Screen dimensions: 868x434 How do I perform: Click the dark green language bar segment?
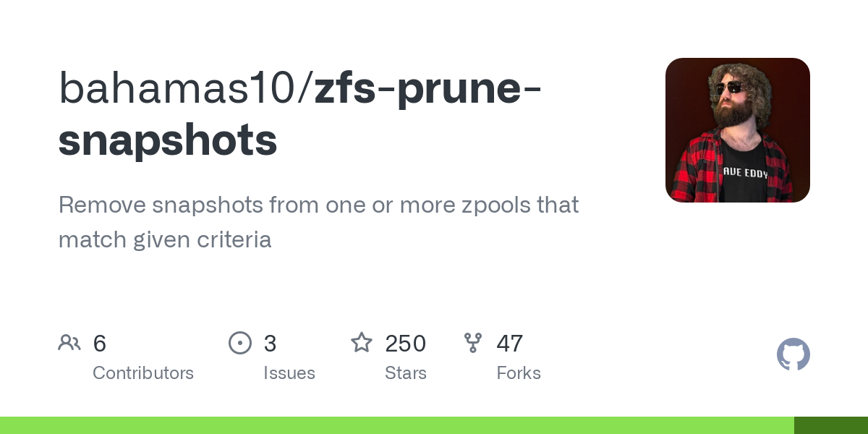coord(830,425)
